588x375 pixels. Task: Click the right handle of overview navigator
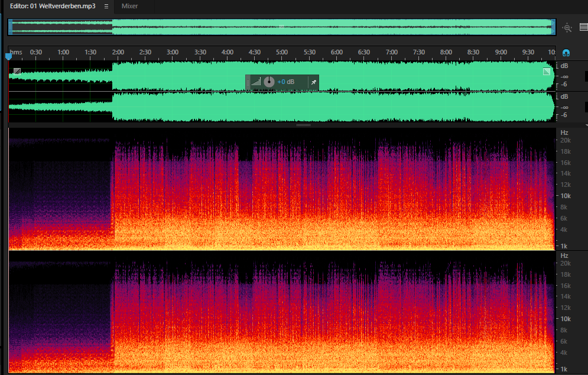pyautogui.click(x=553, y=27)
